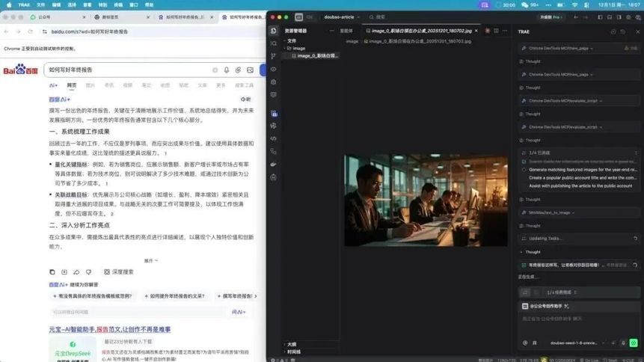
Task: Click the share icon below Baidu AI answer
Action: pyautogui.click(x=76, y=272)
